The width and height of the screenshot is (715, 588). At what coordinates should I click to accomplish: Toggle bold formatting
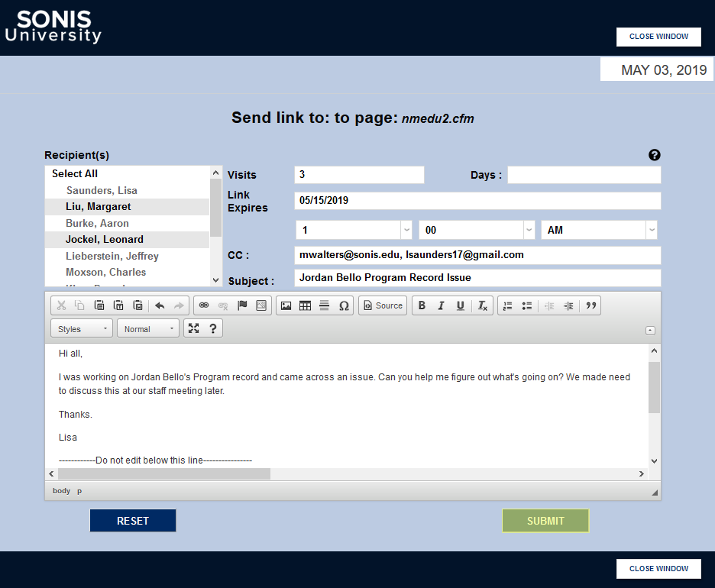click(422, 305)
